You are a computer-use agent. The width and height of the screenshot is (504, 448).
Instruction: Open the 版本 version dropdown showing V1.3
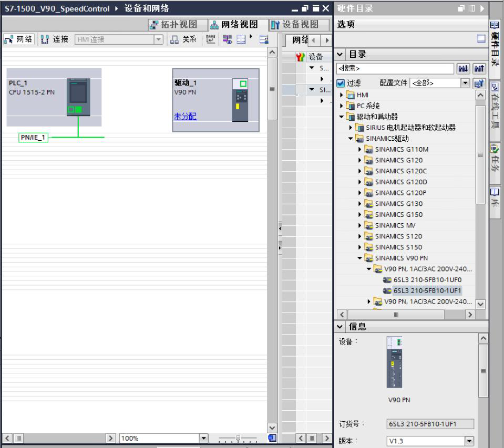(x=469, y=441)
